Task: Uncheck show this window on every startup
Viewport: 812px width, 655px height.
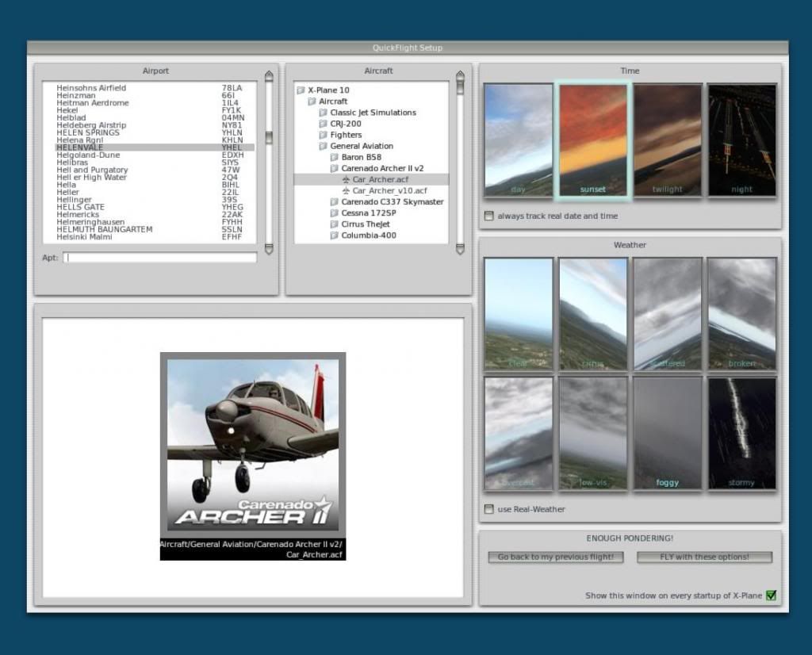Action: click(771, 596)
